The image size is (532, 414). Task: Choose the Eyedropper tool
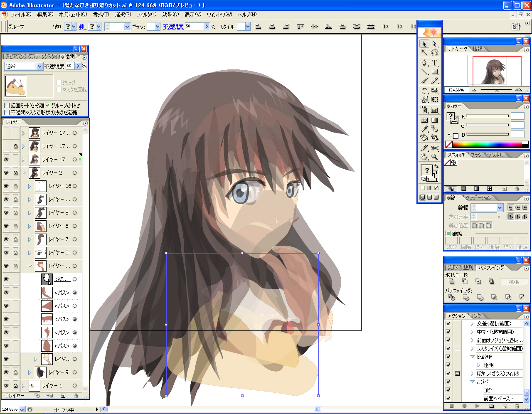(x=424, y=129)
